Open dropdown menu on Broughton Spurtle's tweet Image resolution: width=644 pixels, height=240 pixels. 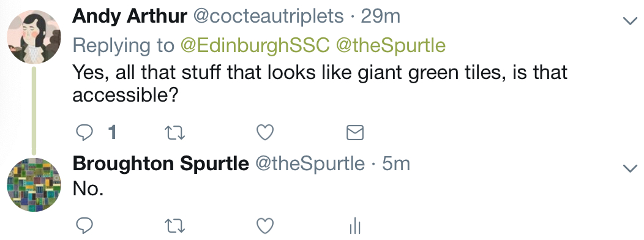click(x=630, y=168)
